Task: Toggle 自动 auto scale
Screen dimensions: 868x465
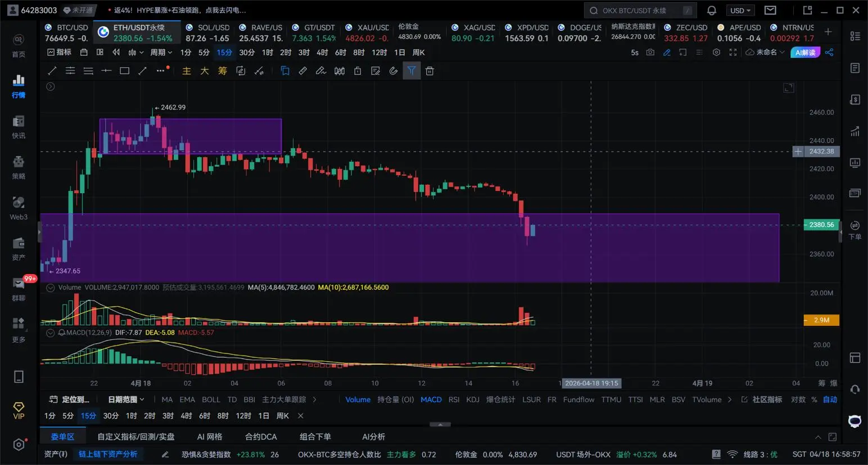Action: pos(830,399)
